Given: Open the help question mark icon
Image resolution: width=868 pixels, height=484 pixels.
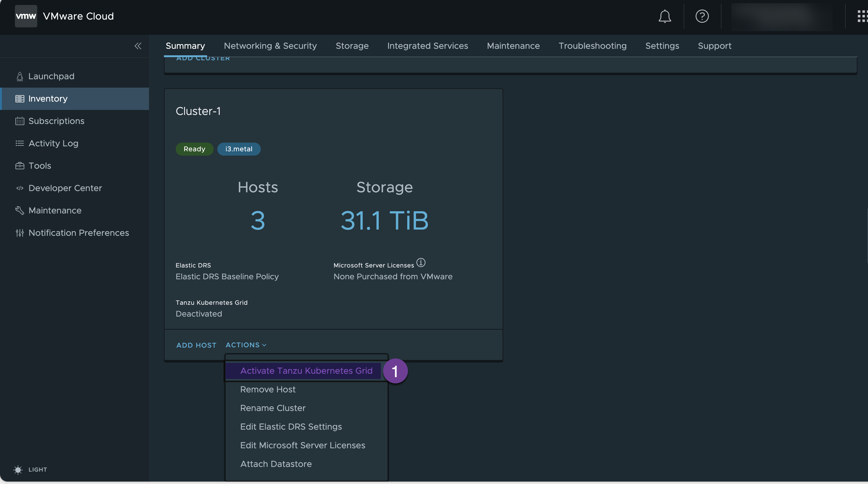Looking at the screenshot, I should click(x=702, y=16).
